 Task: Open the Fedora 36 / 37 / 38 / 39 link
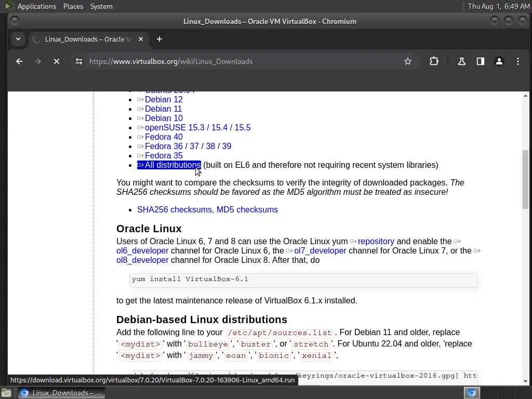tap(188, 146)
